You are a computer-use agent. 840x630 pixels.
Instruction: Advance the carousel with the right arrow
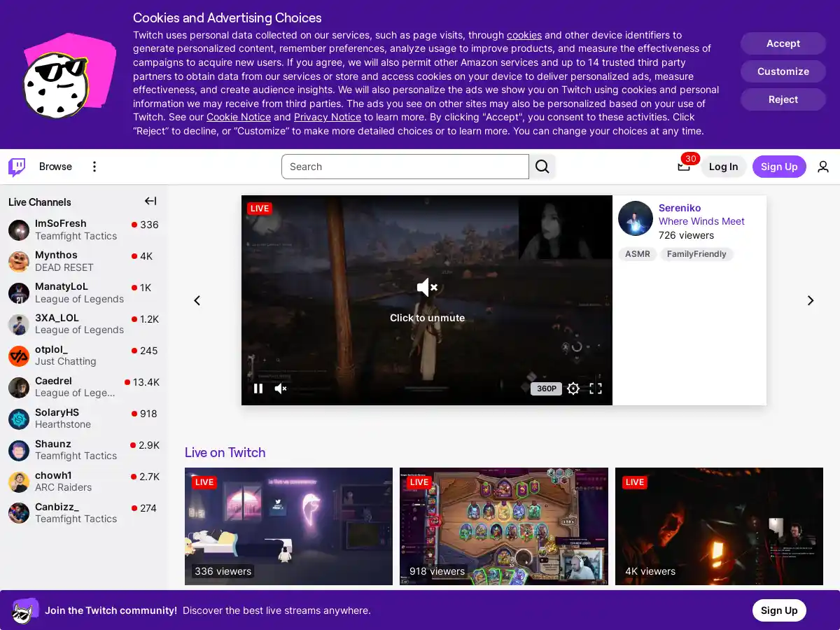pos(810,300)
